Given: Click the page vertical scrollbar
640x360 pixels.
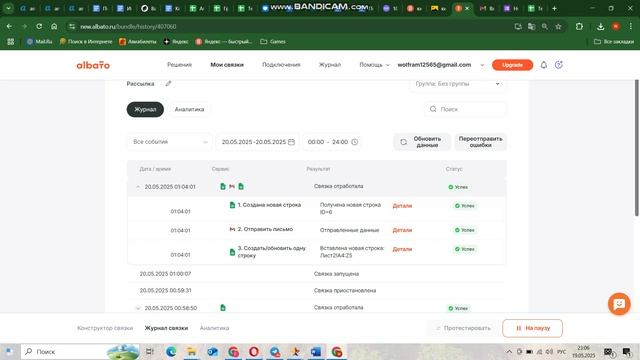Looking at the screenshot, I should [x=636, y=148].
